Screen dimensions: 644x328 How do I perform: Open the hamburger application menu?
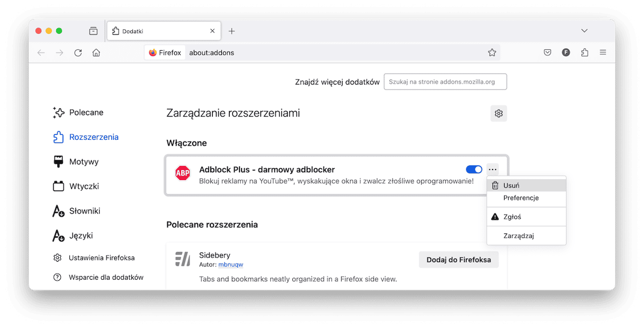(603, 52)
